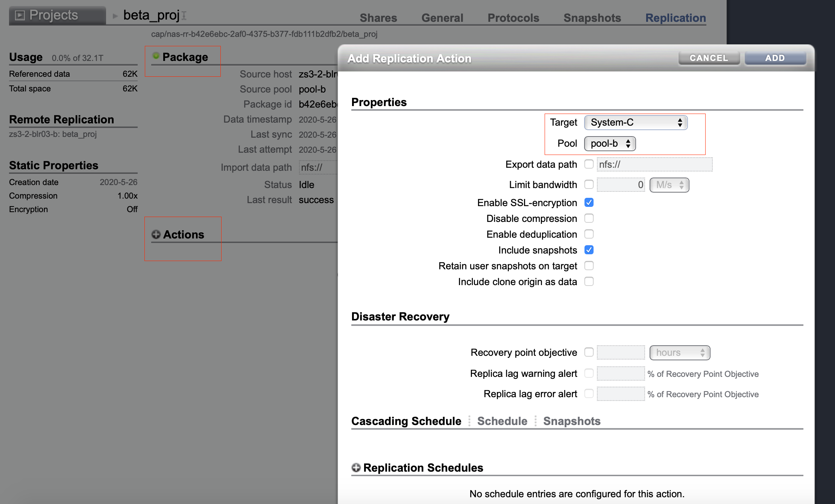The width and height of the screenshot is (835, 504).
Task: Enable the Disable compression option
Action: pos(589,218)
